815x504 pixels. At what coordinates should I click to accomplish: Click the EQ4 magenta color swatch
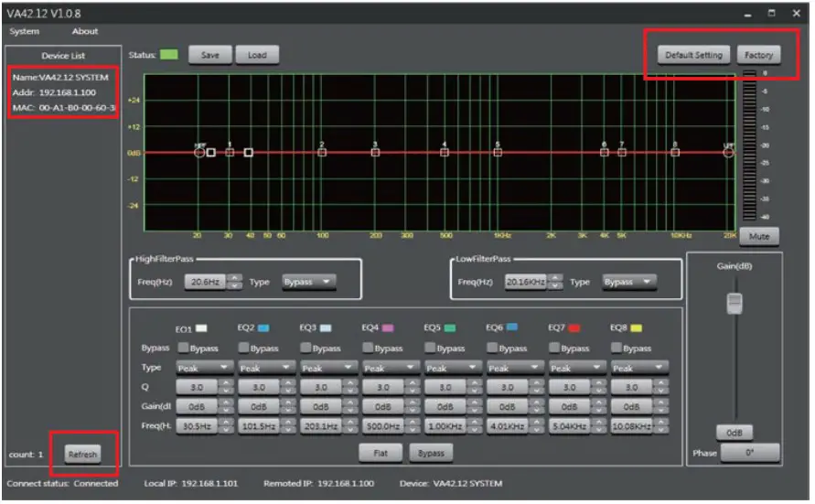point(388,327)
